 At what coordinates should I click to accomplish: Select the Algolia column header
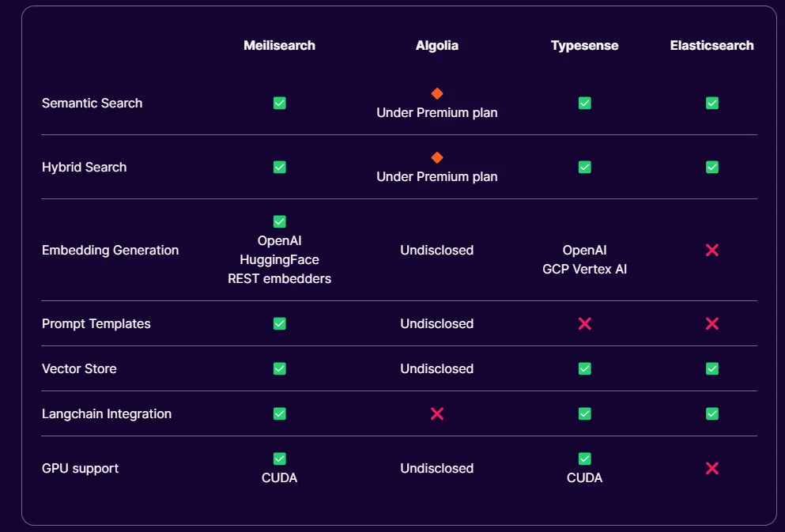[437, 45]
